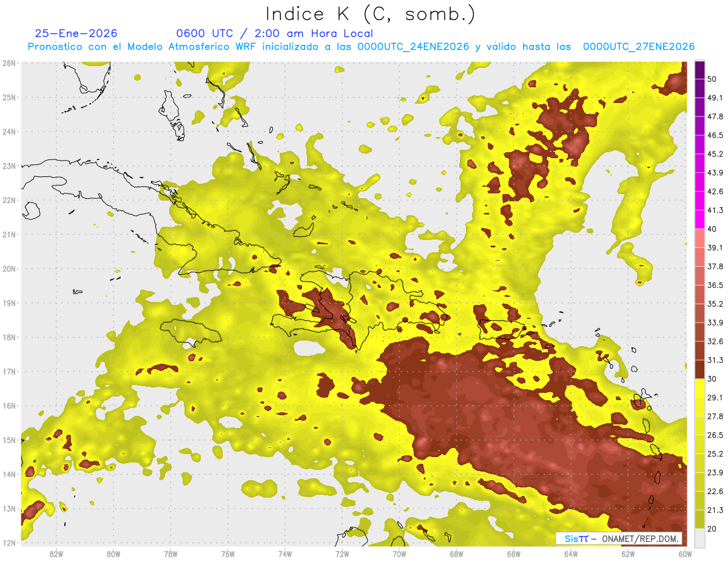Viewport: 728px width, 562px height.
Task: Click the olive colorbar swatch between 20 and 21.3
Action: (x=699, y=520)
